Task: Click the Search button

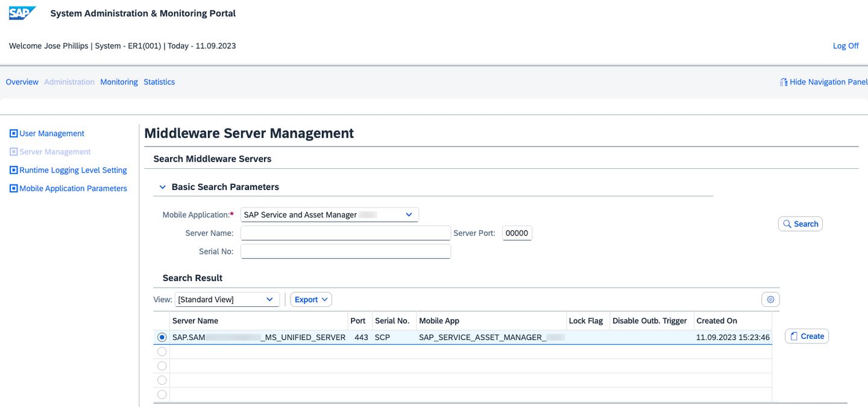Action: tap(800, 224)
